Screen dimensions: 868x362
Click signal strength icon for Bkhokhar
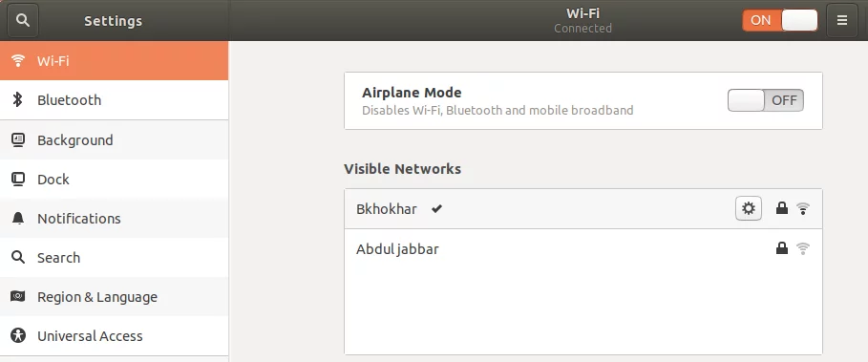pos(803,208)
